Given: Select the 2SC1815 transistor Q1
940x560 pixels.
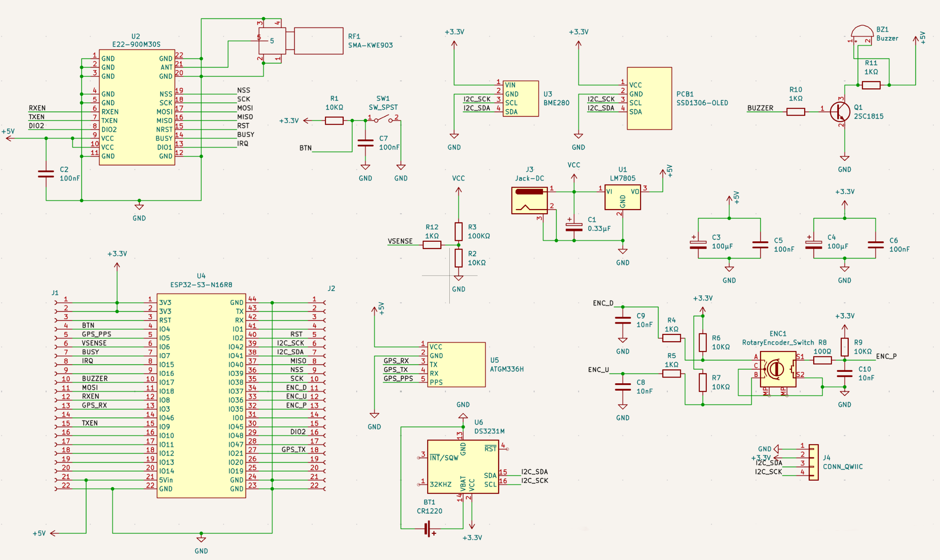Looking at the screenshot, I should 841,112.
